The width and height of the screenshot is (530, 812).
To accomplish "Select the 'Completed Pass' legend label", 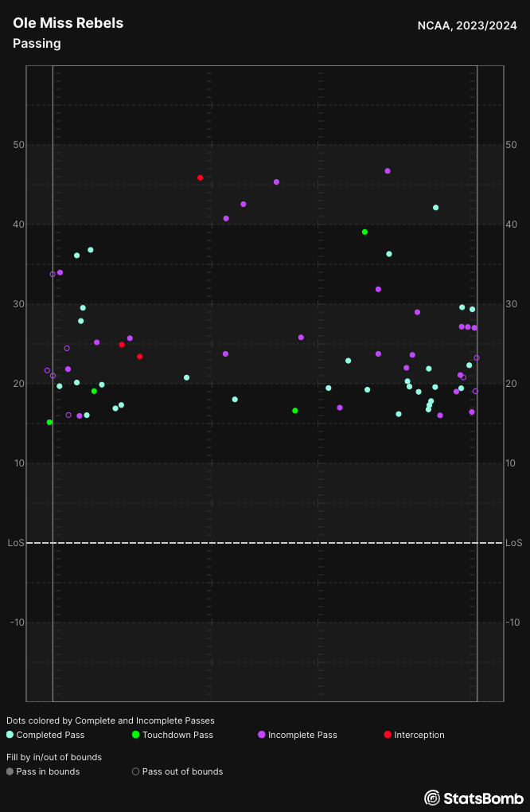I will coord(50,735).
